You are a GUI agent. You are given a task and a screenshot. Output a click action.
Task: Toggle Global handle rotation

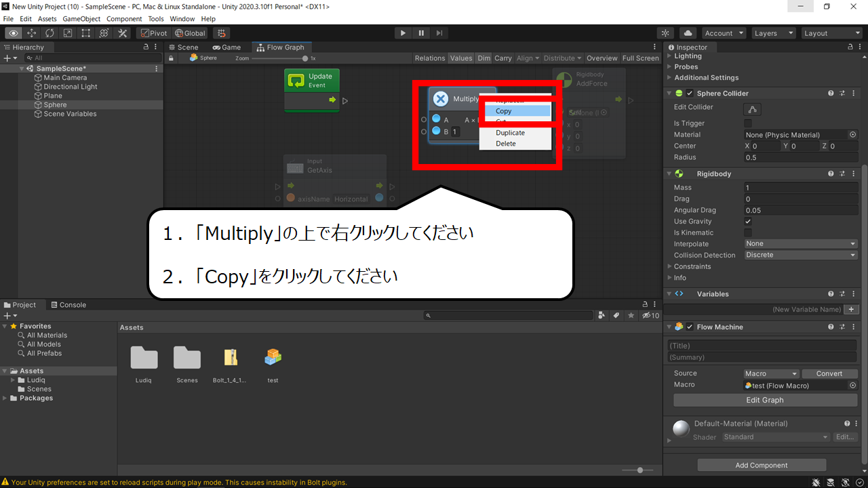[190, 33]
